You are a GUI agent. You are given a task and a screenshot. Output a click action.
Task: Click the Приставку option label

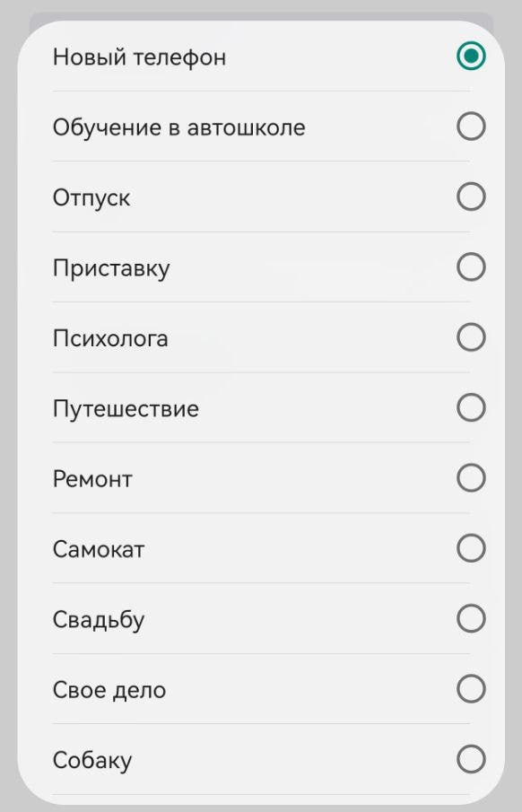point(109,267)
